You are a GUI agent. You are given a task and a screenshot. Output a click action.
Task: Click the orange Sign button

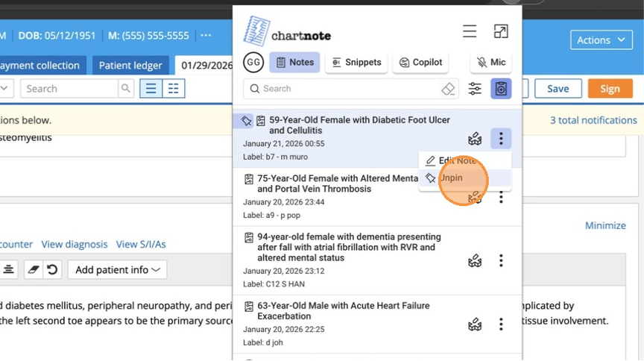coord(610,89)
